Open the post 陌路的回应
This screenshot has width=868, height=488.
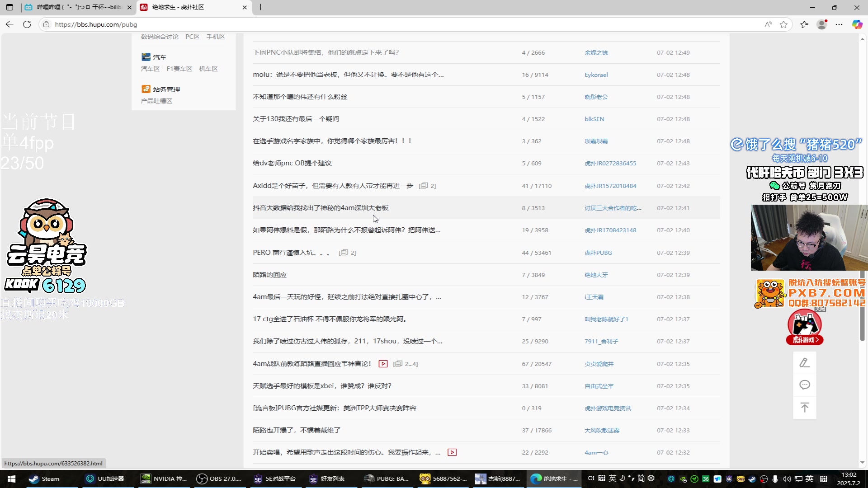(x=269, y=275)
